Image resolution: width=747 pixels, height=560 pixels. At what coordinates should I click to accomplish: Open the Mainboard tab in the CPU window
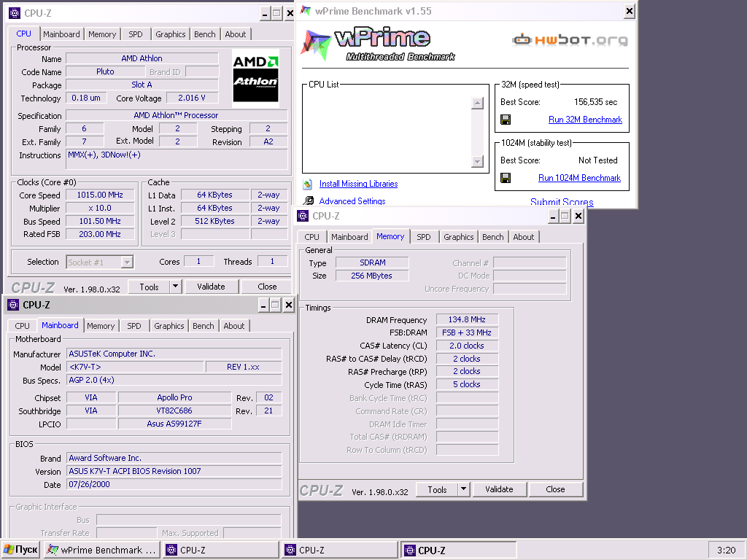tap(61, 34)
